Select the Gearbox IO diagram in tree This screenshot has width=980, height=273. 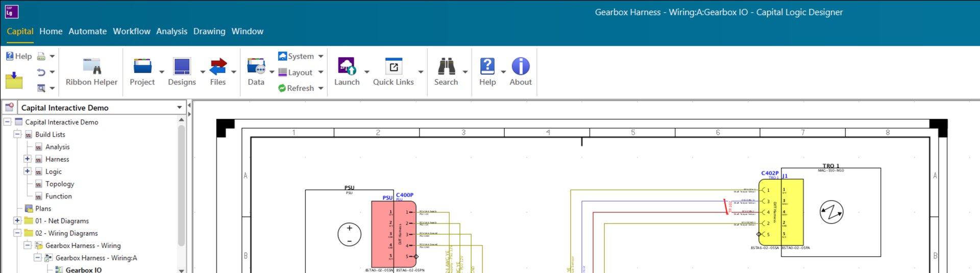(x=83, y=270)
